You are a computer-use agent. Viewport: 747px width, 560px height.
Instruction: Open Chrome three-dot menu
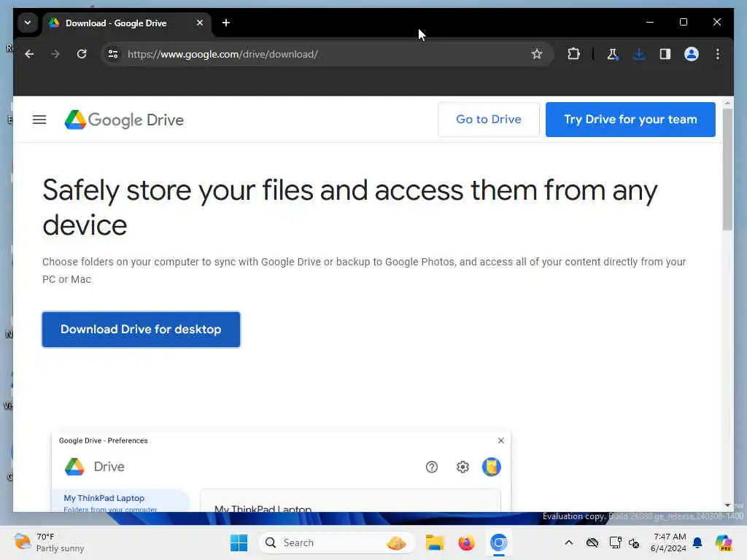[718, 54]
